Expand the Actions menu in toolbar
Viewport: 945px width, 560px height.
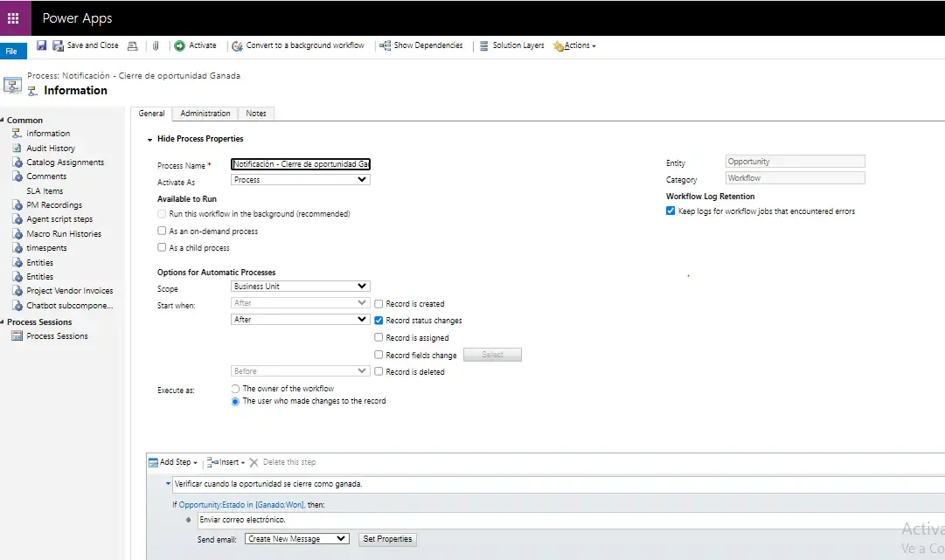[575, 45]
